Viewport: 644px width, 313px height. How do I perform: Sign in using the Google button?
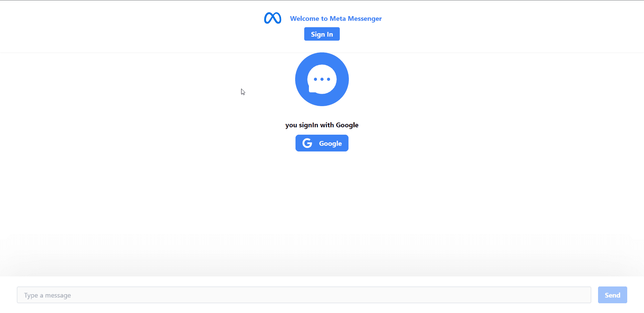(x=322, y=143)
